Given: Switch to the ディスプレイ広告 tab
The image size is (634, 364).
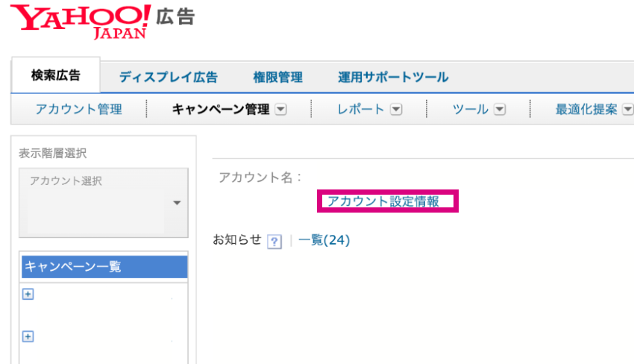Looking at the screenshot, I should pyautogui.click(x=169, y=77).
